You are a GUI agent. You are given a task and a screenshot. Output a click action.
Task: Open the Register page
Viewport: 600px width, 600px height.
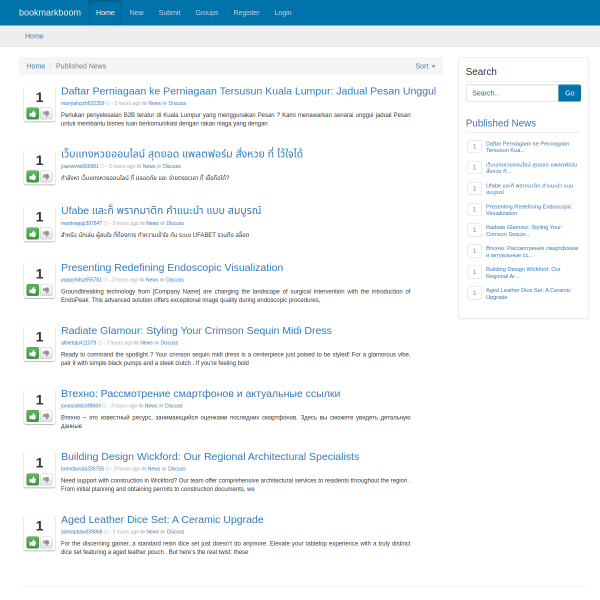coord(246,13)
